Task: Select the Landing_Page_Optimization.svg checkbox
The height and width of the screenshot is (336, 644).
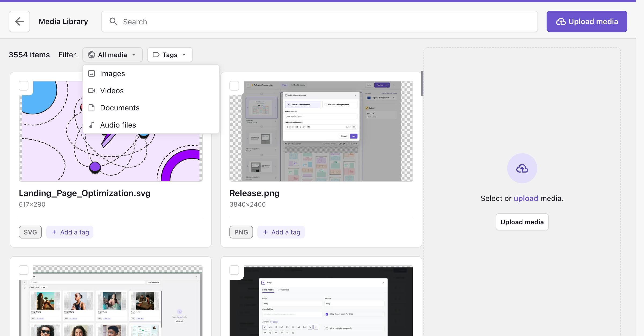Action: click(x=24, y=86)
